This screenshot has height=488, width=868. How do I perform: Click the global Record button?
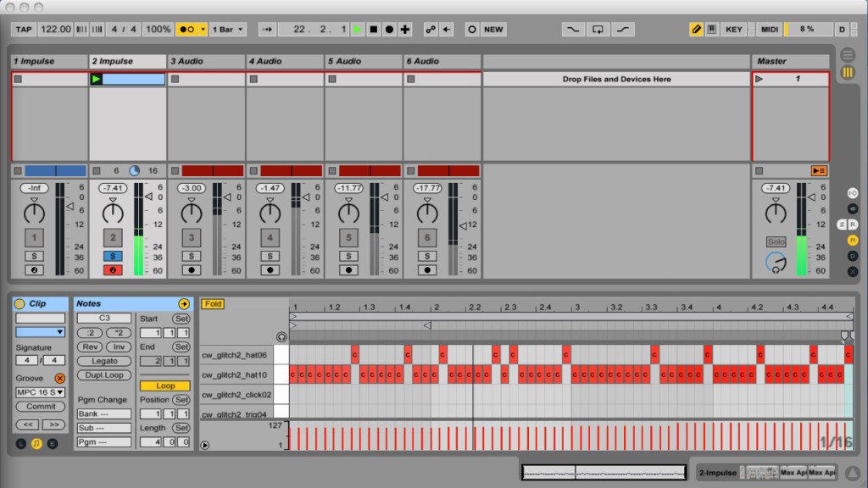tap(389, 29)
